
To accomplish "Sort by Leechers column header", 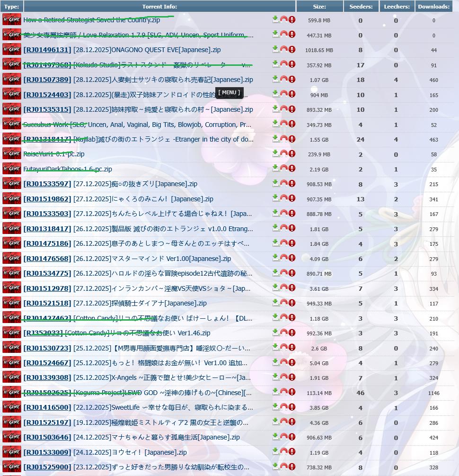I will pyautogui.click(x=397, y=7).
